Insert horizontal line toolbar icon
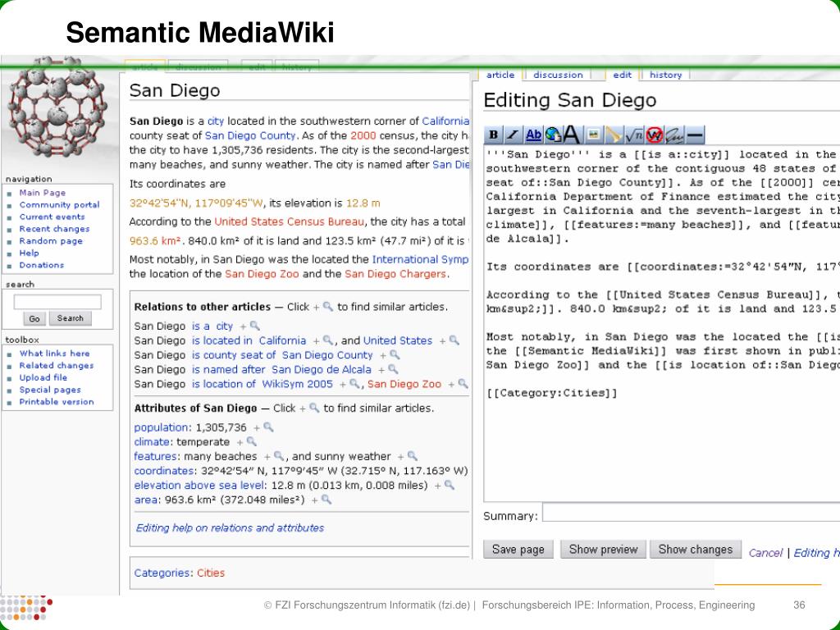This screenshot has height=630, width=840. click(x=694, y=135)
